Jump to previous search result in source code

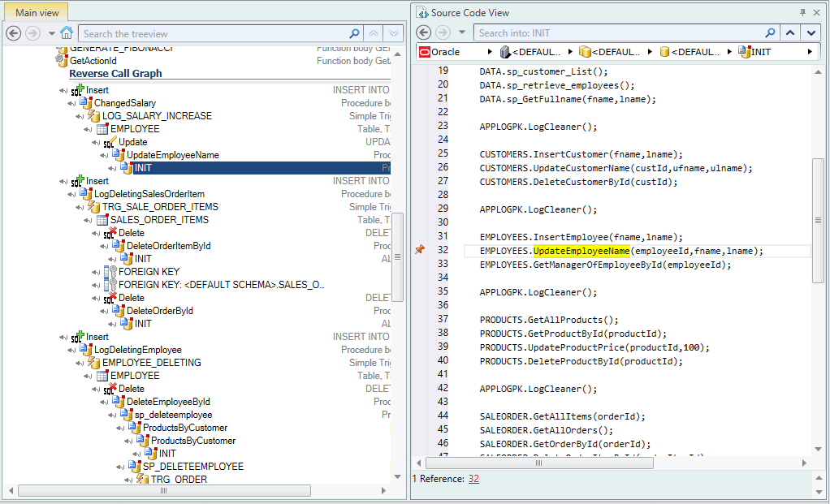(789, 32)
